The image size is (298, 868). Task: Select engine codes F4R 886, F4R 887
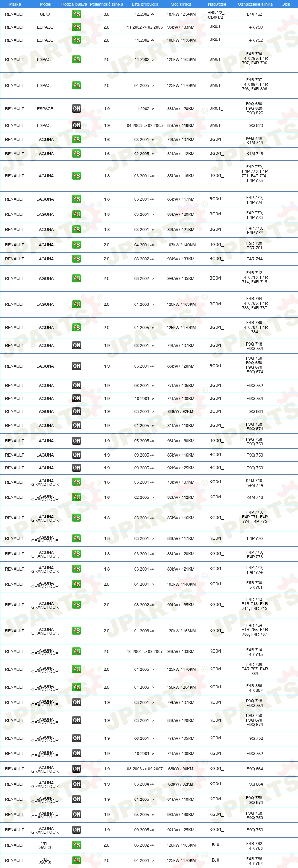click(x=255, y=688)
